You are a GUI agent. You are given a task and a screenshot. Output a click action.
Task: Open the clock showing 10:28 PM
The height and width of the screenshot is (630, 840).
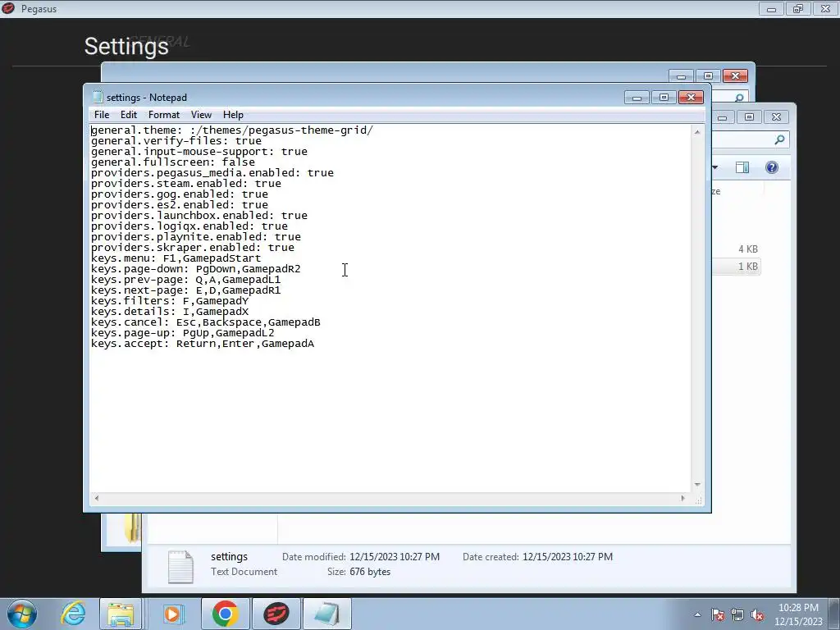point(798,614)
